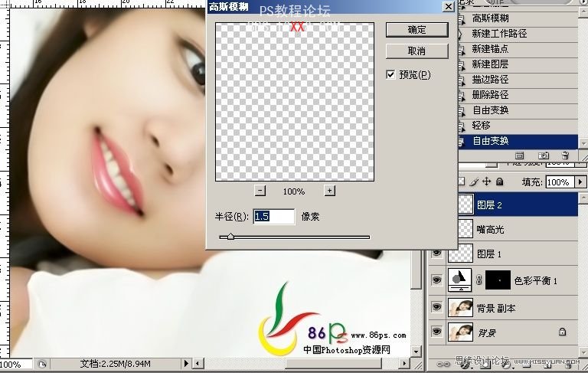Click the lock position move icon
588x373 pixels.
[486, 182]
